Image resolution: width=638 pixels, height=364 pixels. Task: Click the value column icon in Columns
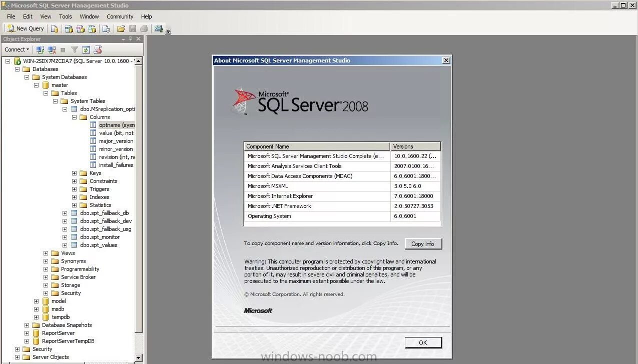(93, 133)
